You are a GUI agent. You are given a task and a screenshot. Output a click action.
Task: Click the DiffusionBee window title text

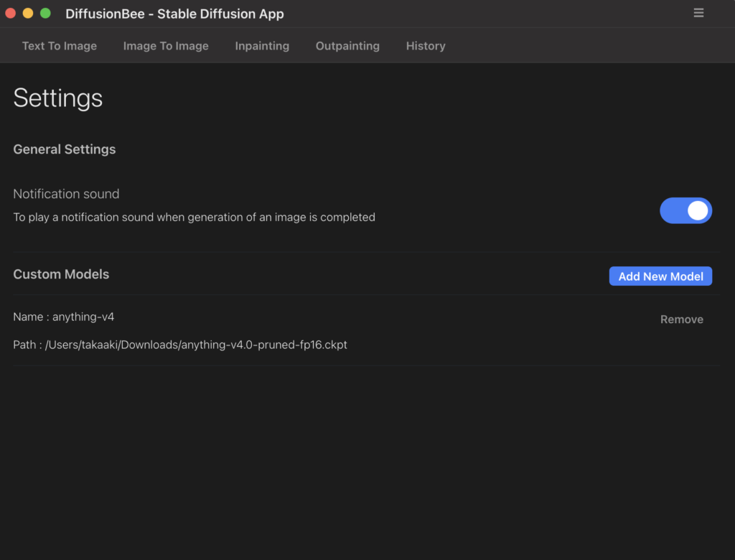174,14
